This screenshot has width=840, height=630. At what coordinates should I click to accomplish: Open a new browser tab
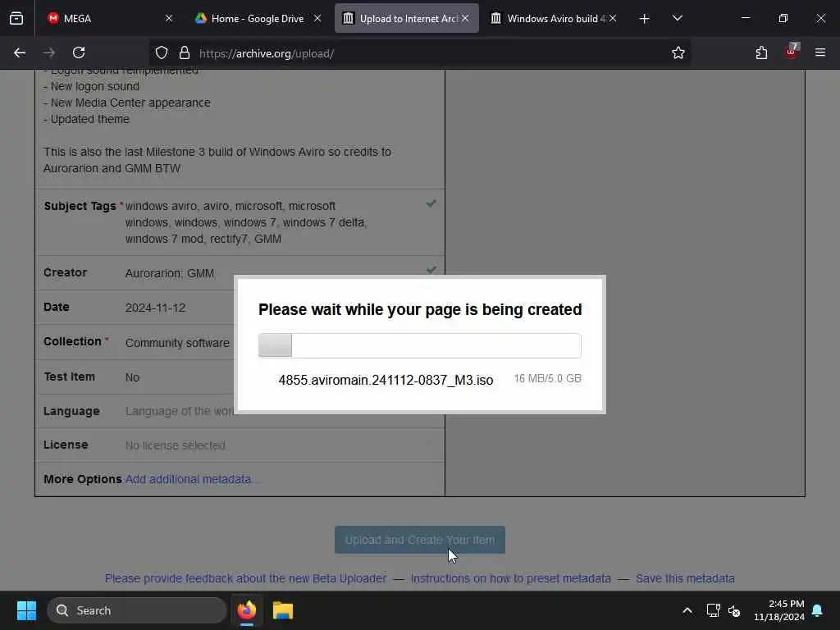pos(645,19)
